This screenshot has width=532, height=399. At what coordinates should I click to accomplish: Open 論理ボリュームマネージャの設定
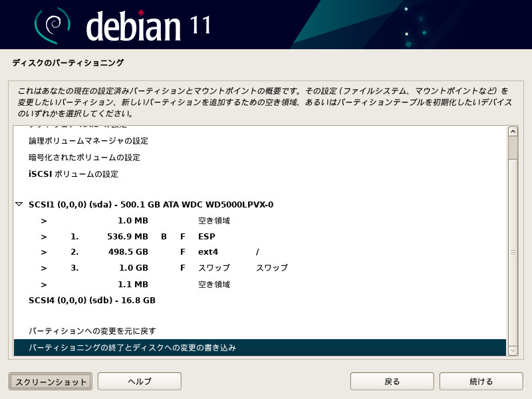click(x=88, y=141)
